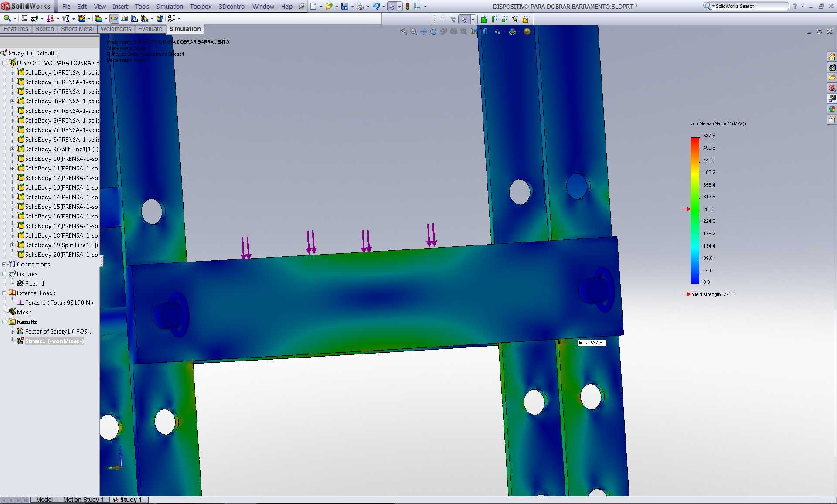Open the Undo history dropdown arrow
Screen dimensions: 837x504
tap(383, 7)
